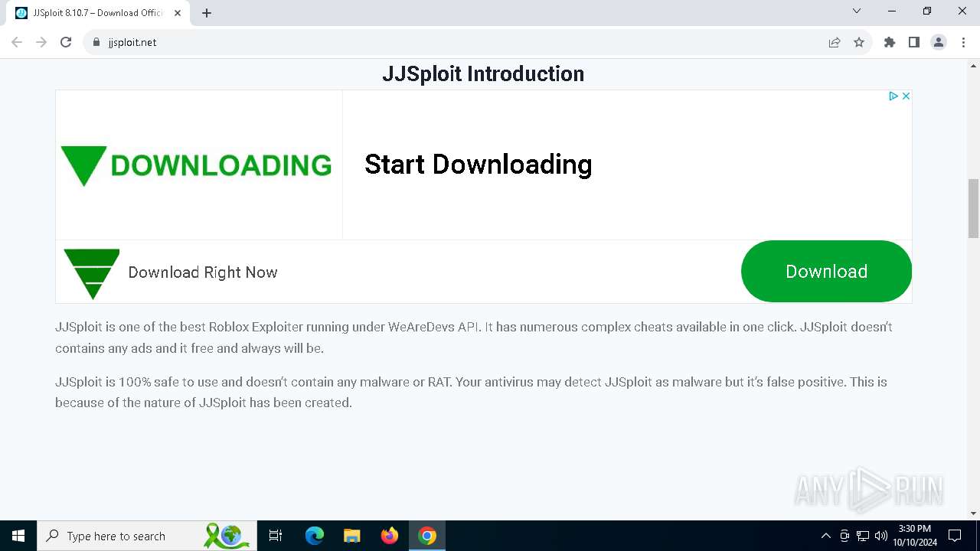
Task: Launch Microsoft Edge from taskbar
Action: 315,536
